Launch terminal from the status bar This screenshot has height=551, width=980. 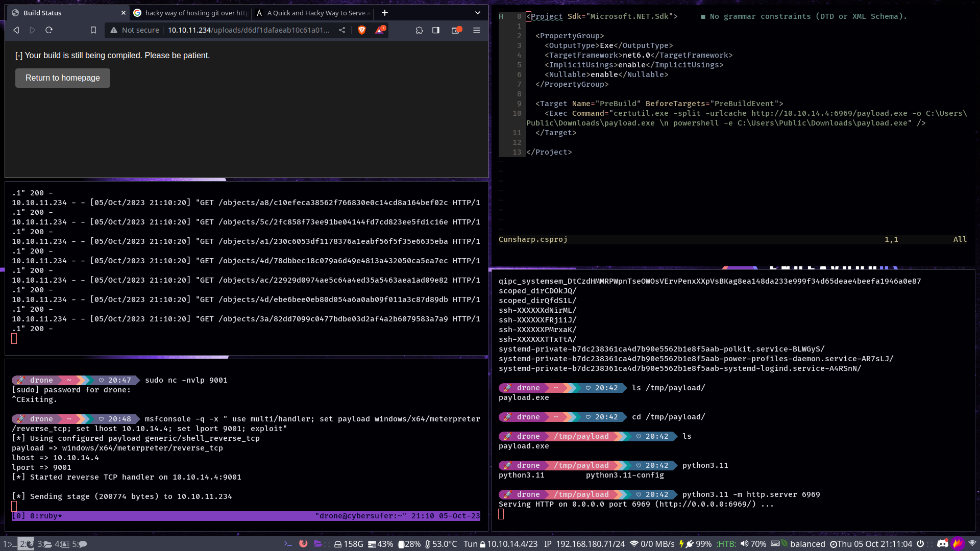[288, 544]
